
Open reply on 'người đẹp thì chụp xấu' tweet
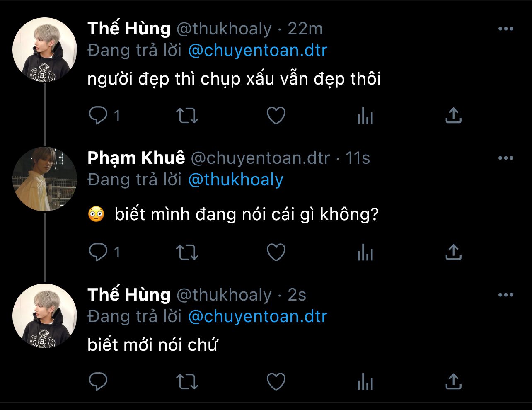[x=99, y=116]
